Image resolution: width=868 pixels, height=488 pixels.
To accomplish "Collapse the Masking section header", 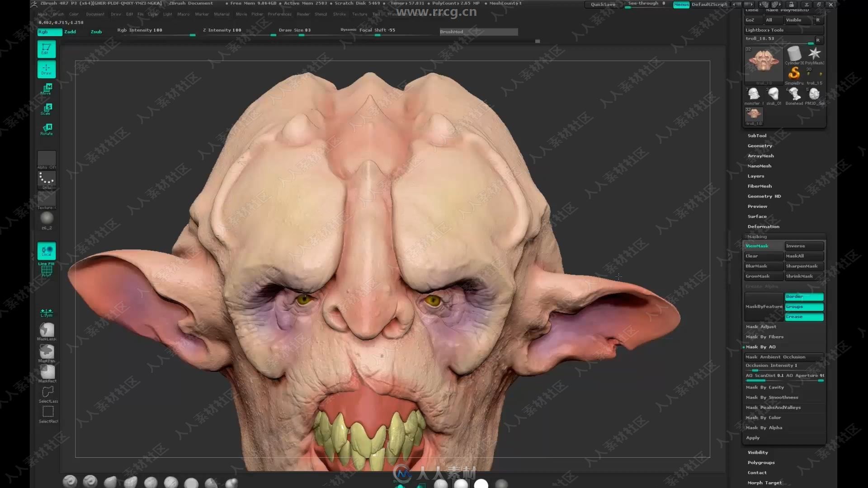I will tap(757, 236).
